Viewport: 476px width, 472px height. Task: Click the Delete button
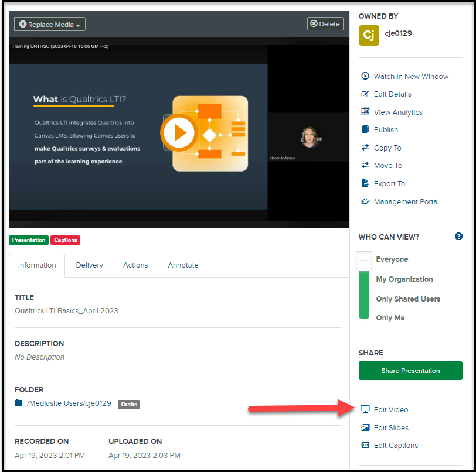pyautogui.click(x=325, y=23)
